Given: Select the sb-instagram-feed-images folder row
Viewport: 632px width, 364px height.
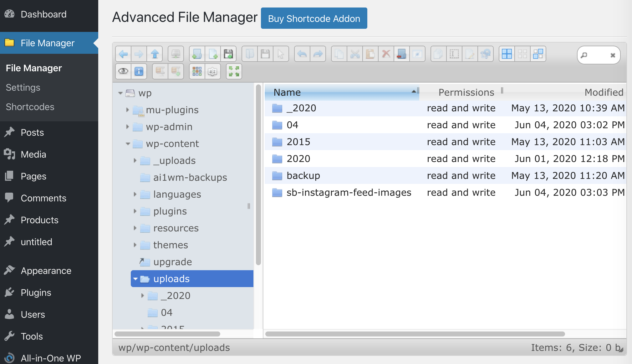Looking at the screenshot, I should click(446, 192).
